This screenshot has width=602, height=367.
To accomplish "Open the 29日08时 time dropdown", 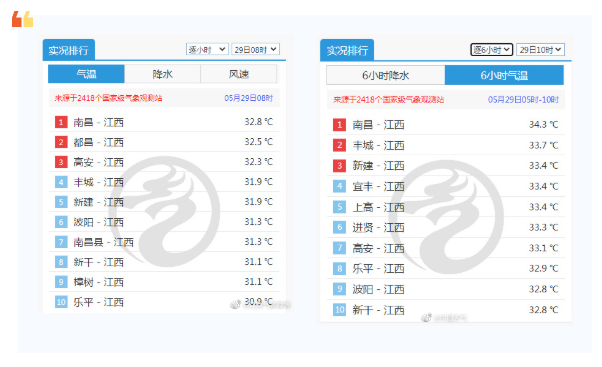I will [255, 50].
